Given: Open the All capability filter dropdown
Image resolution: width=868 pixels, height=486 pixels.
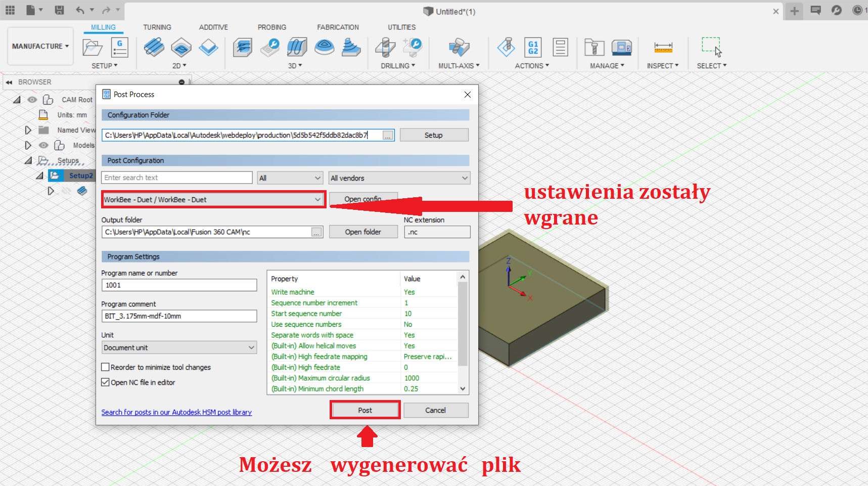Looking at the screenshot, I should tap(290, 178).
